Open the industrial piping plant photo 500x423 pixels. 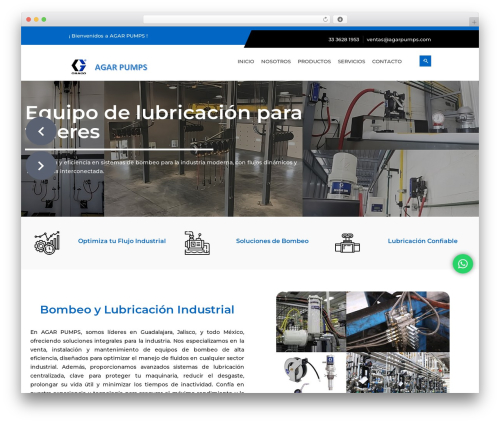point(398,373)
